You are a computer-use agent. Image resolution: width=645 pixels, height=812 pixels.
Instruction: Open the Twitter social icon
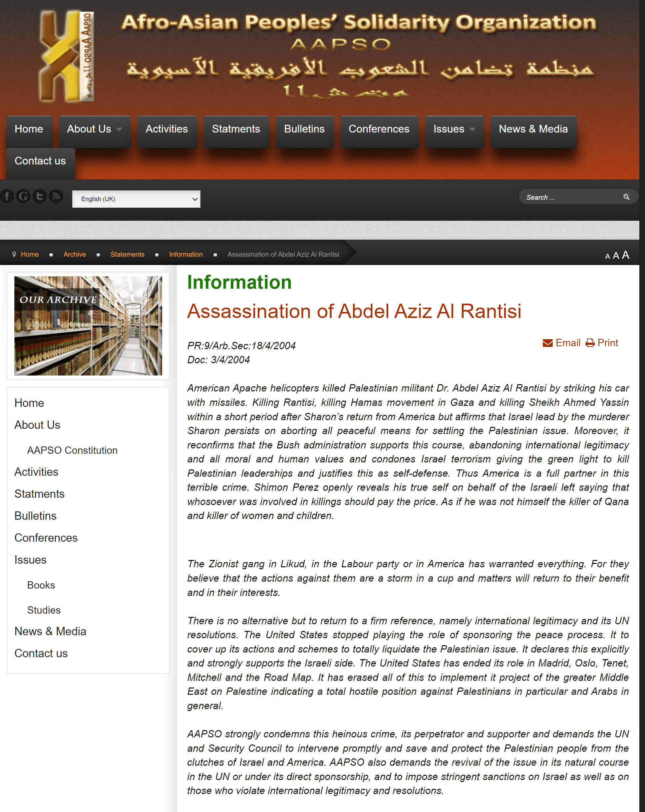40,196
